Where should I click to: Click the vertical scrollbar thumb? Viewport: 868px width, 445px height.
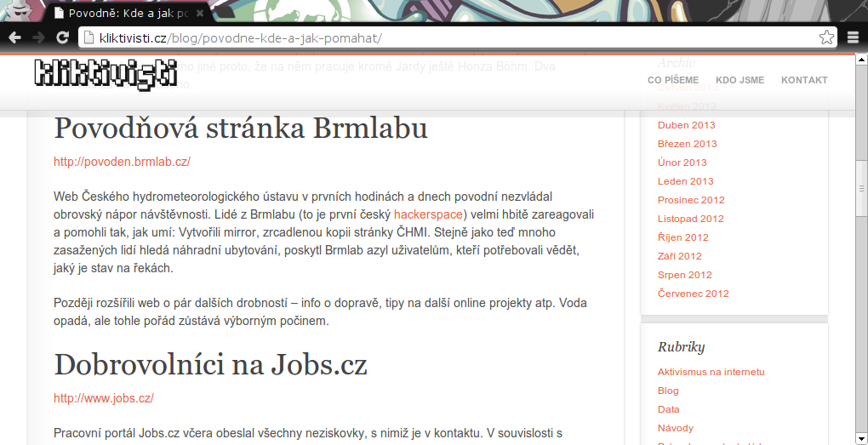[861, 189]
